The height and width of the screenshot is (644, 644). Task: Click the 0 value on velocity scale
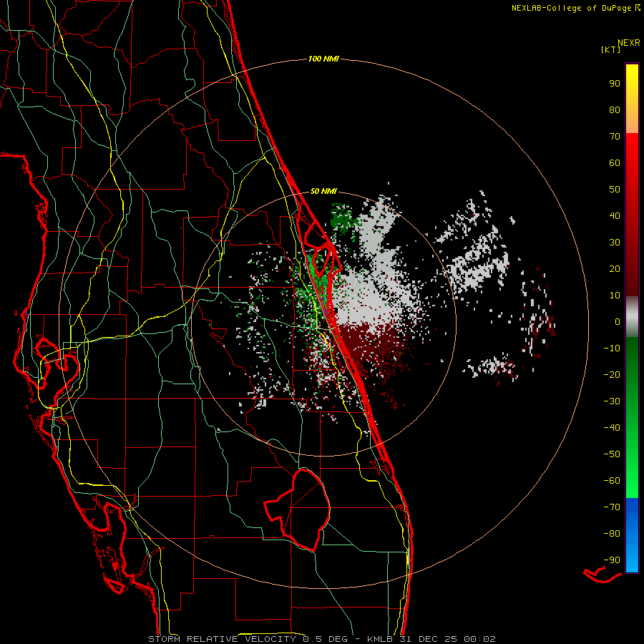[618, 321]
